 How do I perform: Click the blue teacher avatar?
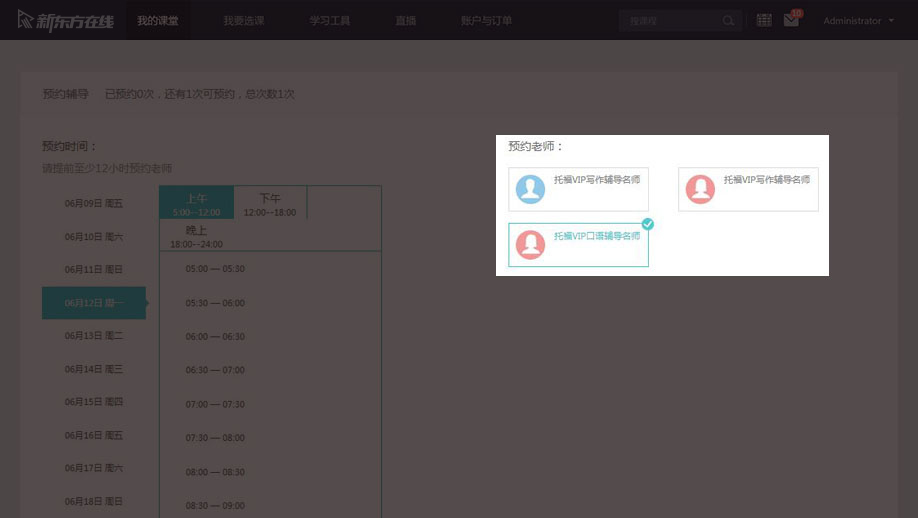point(530,189)
